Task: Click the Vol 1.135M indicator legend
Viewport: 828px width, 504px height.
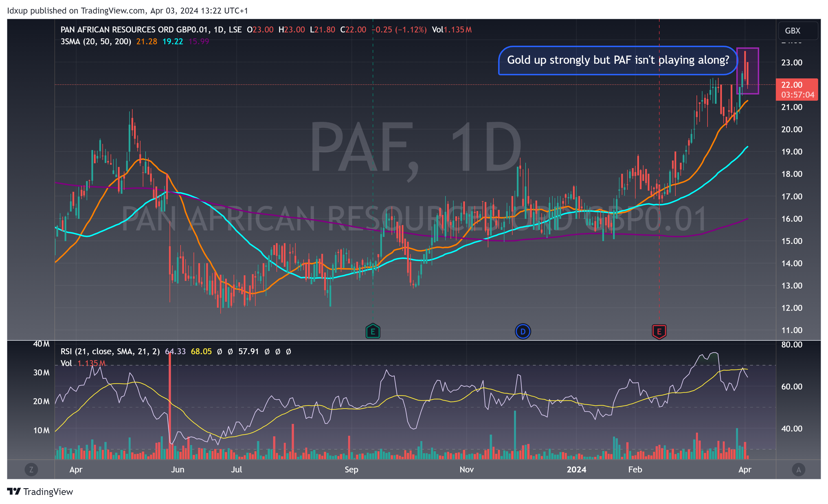Action: pos(83,363)
